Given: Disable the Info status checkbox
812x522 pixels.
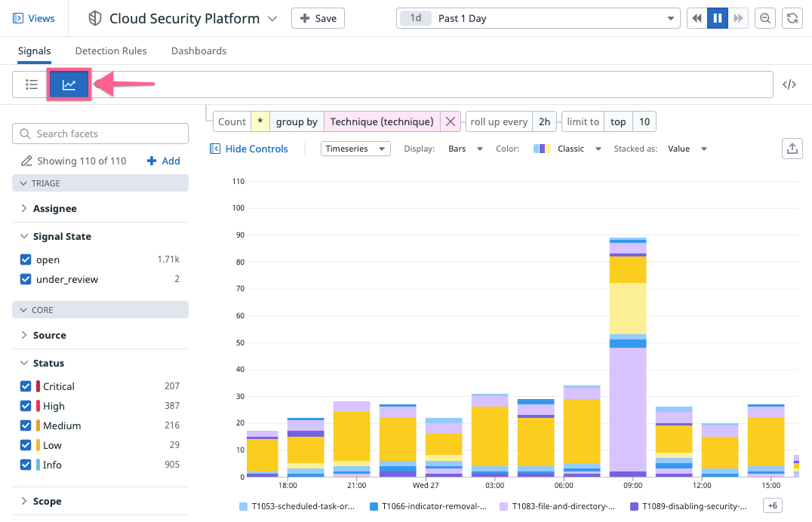Looking at the screenshot, I should [26, 465].
